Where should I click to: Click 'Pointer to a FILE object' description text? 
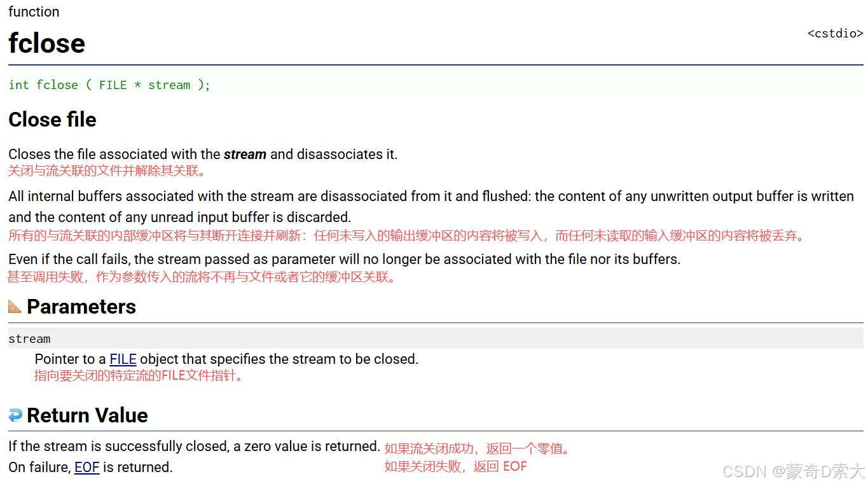pos(226,359)
